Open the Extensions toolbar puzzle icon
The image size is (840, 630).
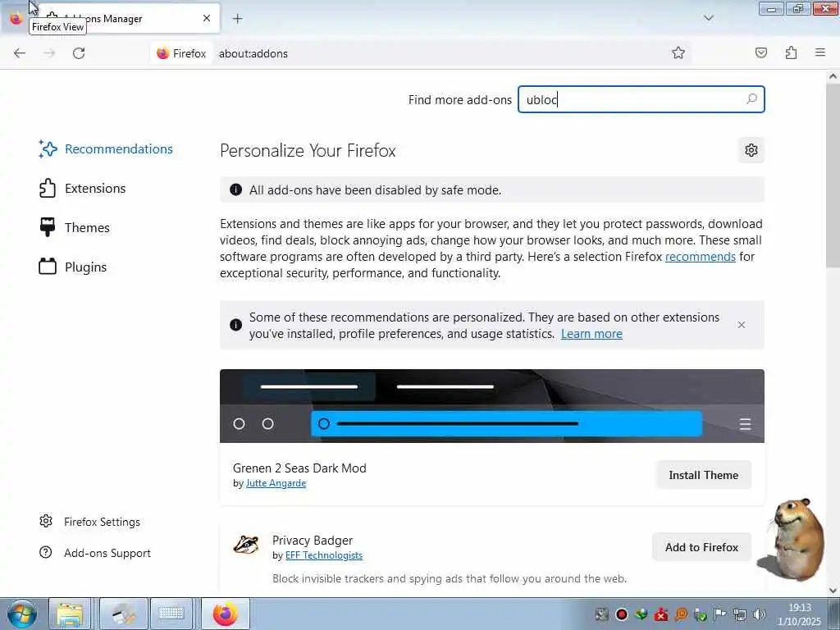coord(791,52)
